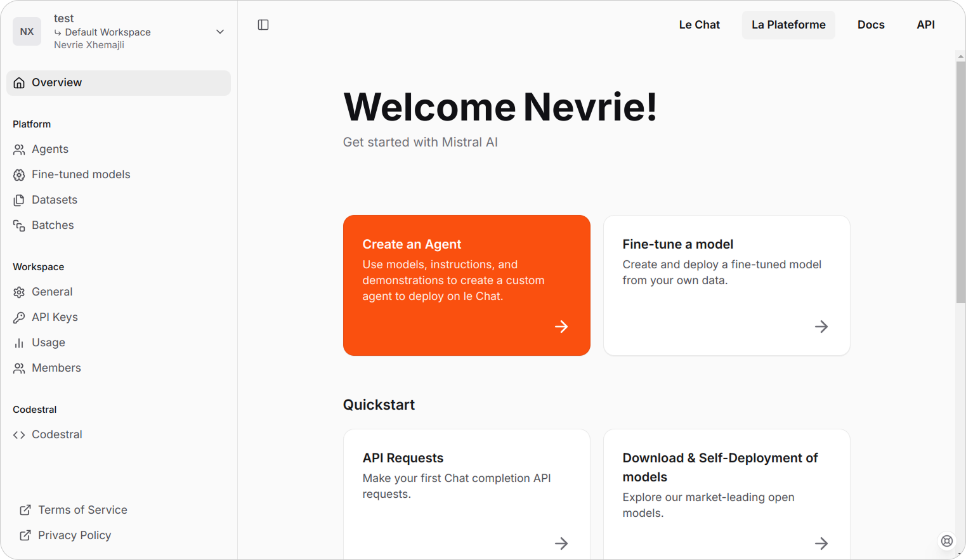This screenshot has width=966, height=560.
Task: Click the 'Welcome Nevrie!' heading
Action: click(x=500, y=107)
